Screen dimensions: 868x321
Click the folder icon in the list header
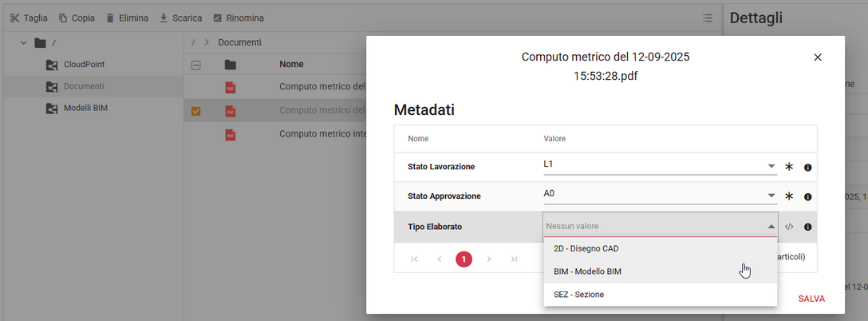[231, 65]
